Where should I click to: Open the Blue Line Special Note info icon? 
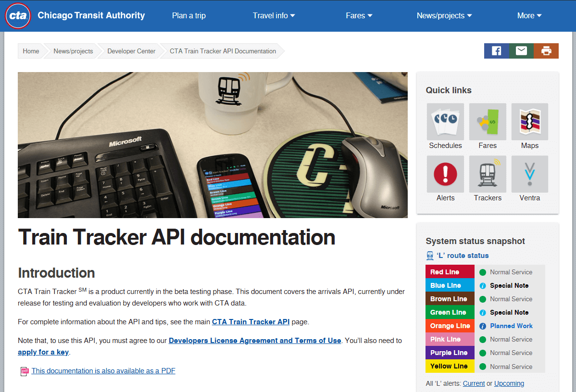(484, 285)
